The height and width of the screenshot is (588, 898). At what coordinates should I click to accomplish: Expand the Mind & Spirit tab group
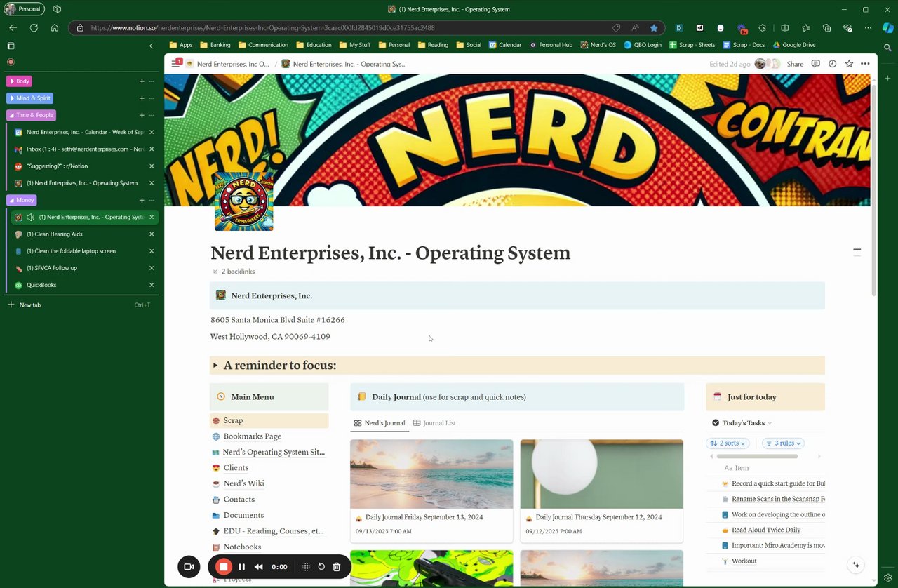[x=29, y=98]
